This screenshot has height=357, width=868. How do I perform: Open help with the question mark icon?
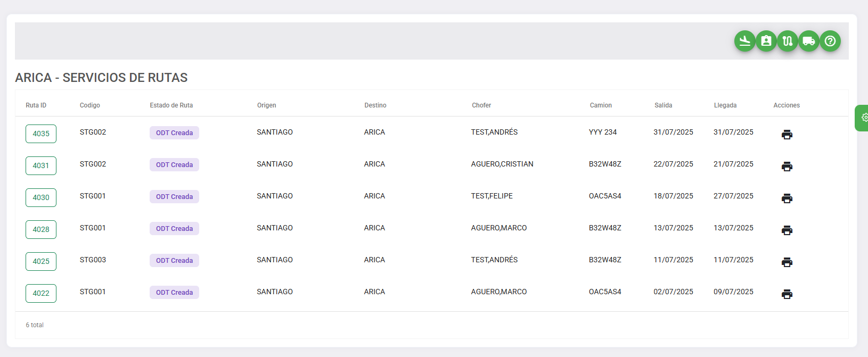(830, 41)
